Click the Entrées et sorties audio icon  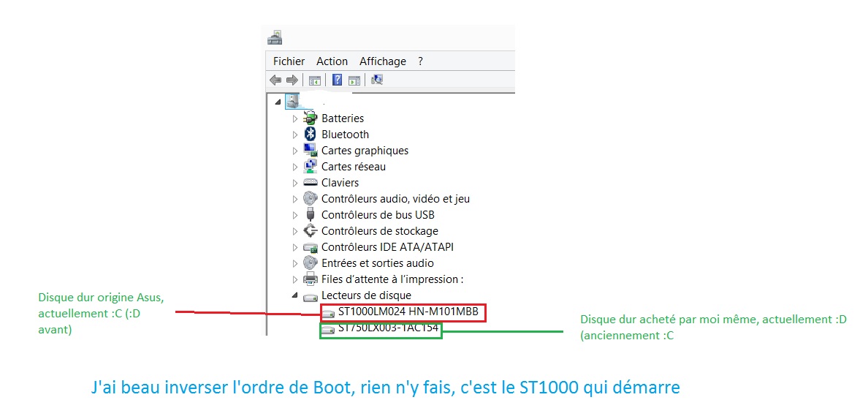311,263
